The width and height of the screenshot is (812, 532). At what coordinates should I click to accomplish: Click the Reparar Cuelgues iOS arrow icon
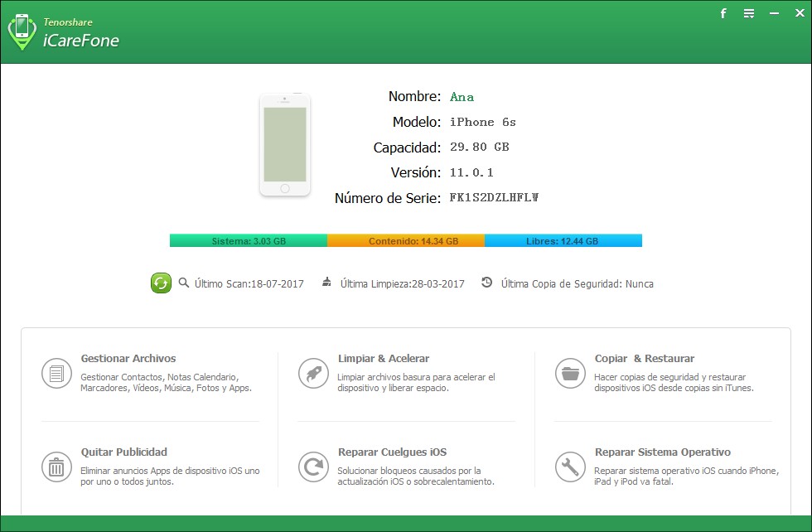313,467
